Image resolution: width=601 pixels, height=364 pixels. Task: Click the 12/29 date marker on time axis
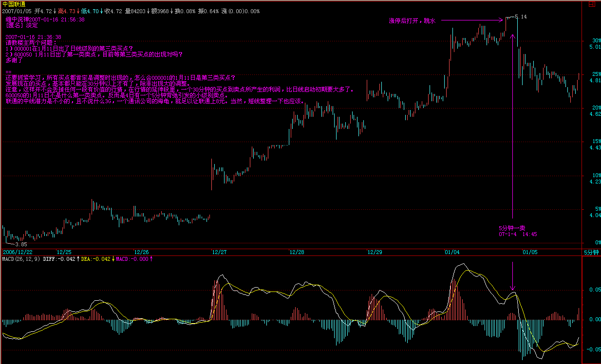coord(375,252)
